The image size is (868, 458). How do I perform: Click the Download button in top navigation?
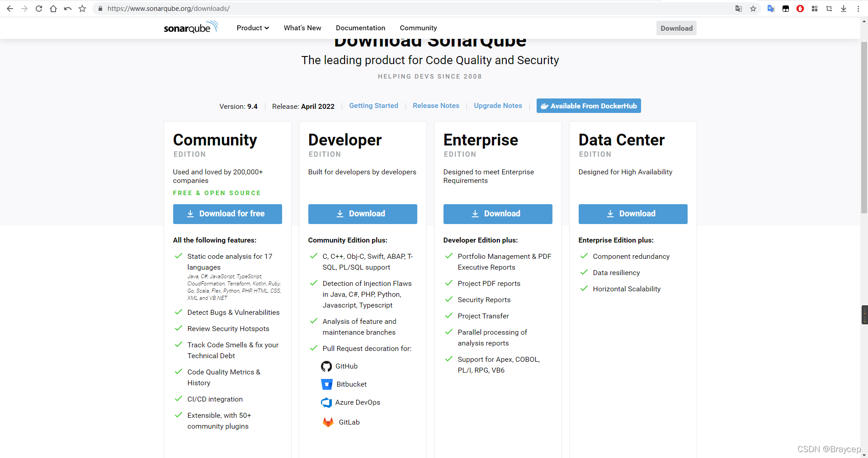point(676,28)
